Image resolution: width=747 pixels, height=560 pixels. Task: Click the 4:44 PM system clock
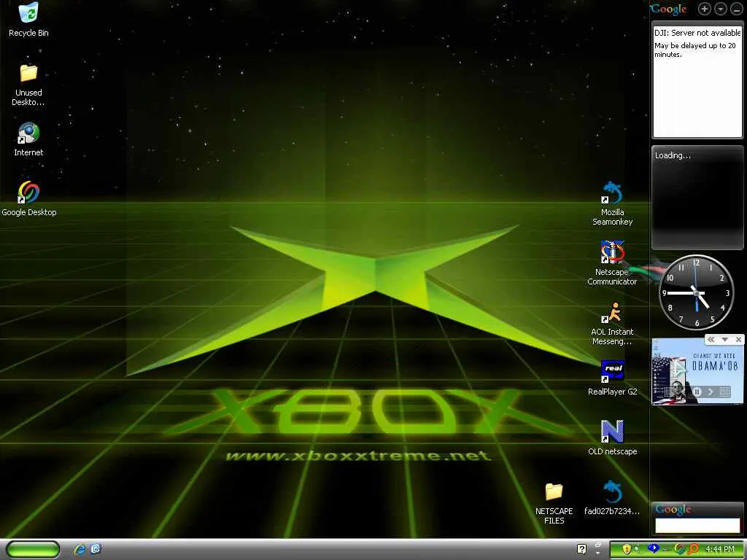[x=720, y=550]
